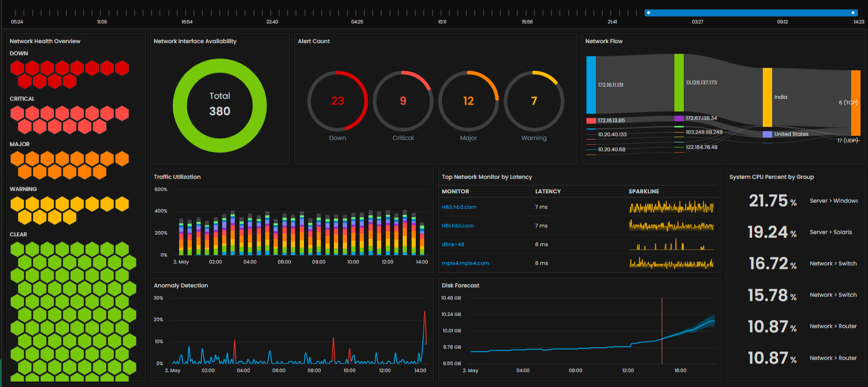868x387 pixels.
Task: Click the Total 380 availability donut chart
Action: [219, 105]
